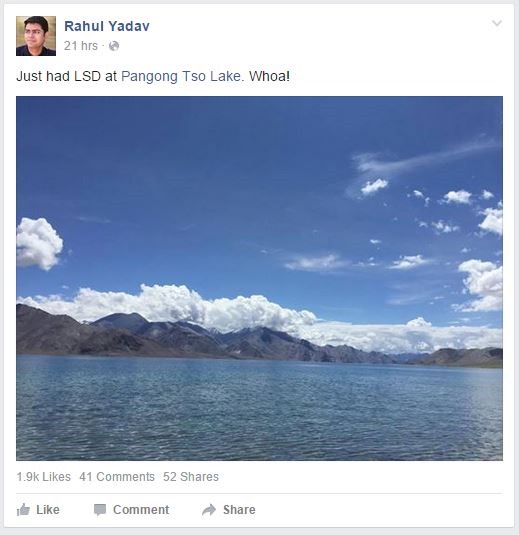
Task: Click the speech bubble Comment icon
Action: [x=100, y=510]
